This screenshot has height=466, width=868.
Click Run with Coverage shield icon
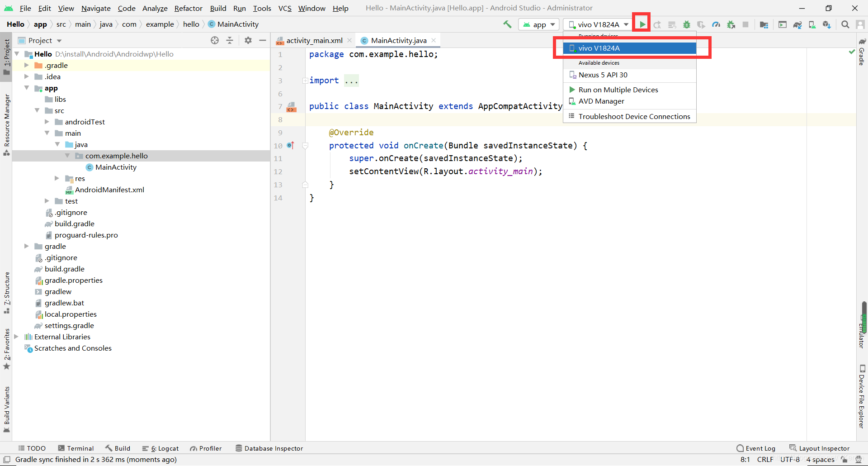click(x=701, y=24)
